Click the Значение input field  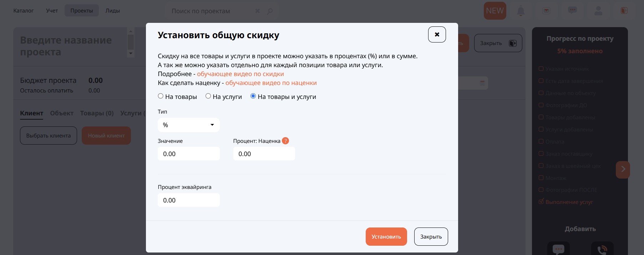[188, 154]
